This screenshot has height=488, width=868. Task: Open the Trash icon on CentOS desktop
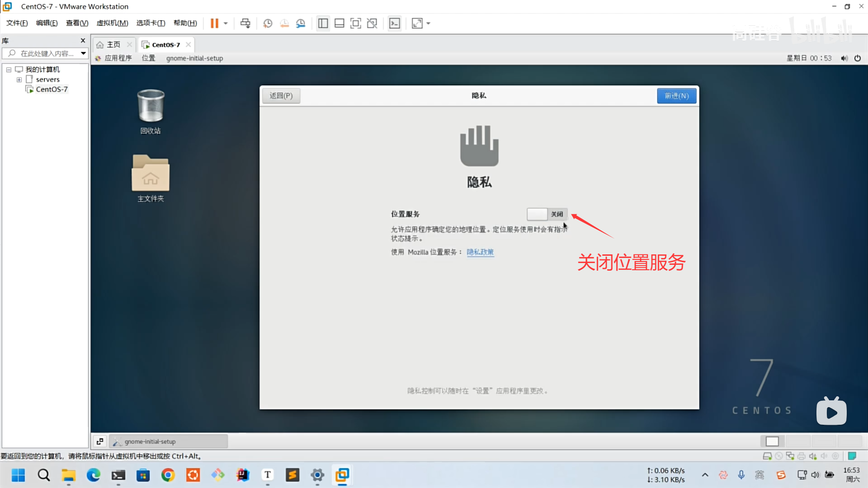(151, 106)
